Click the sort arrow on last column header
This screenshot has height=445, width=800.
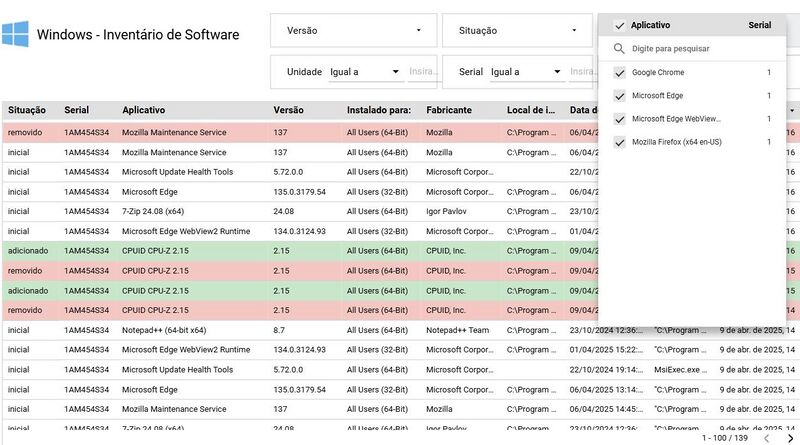792,110
